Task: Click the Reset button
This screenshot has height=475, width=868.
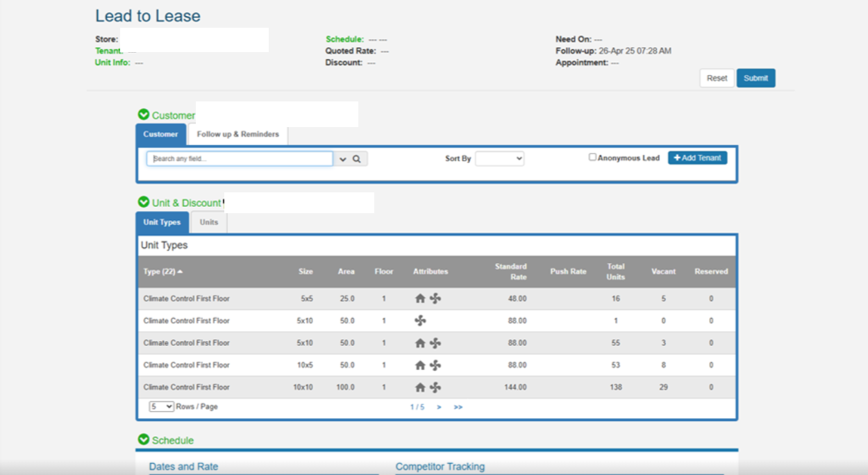Action: coord(717,78)
